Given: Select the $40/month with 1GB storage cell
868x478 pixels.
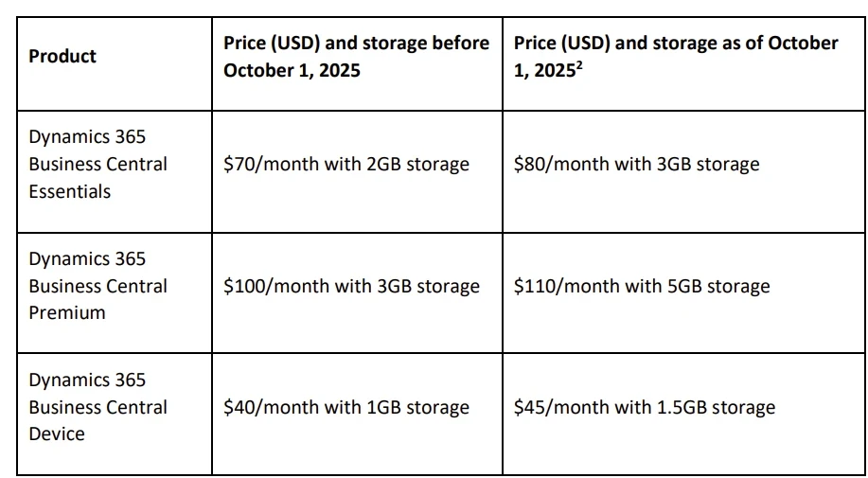Looking at the screenshot, I should 346,408.
